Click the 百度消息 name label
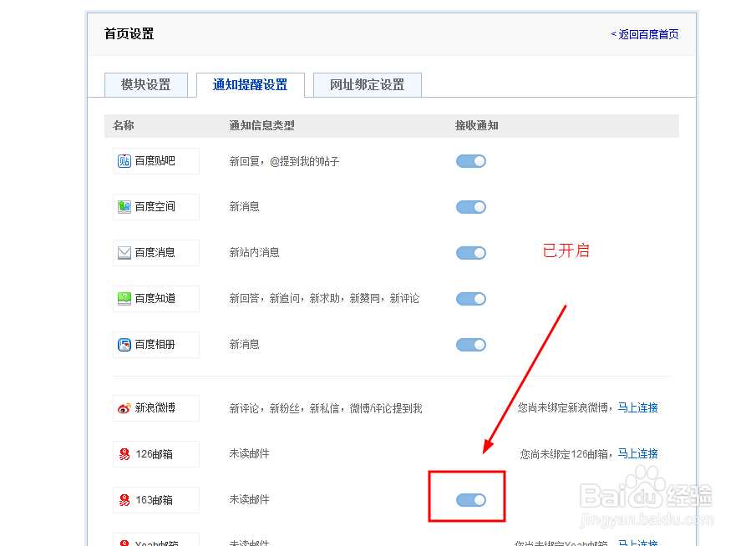Screen dimensions: 756x546 point(155,252)
